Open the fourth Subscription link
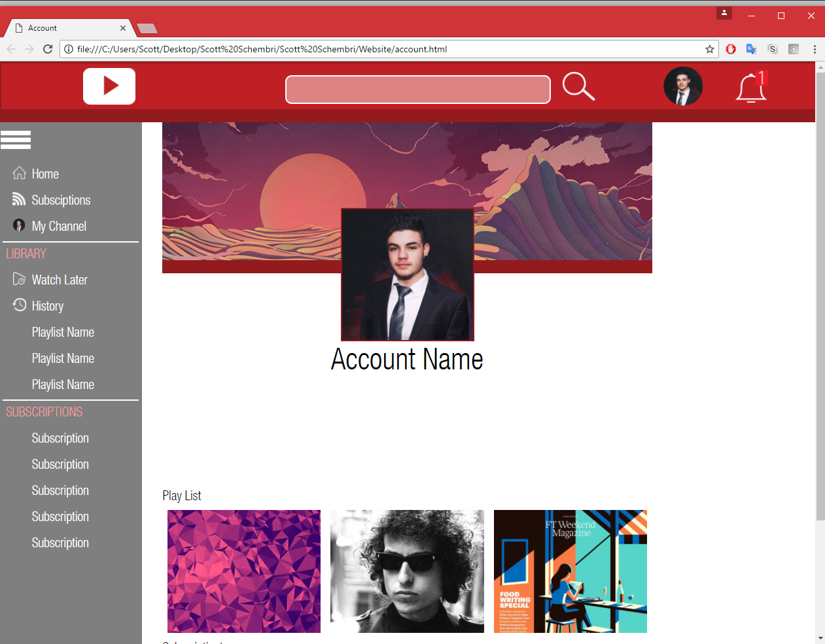The image size is (825, 644). (x=60, y=517)
